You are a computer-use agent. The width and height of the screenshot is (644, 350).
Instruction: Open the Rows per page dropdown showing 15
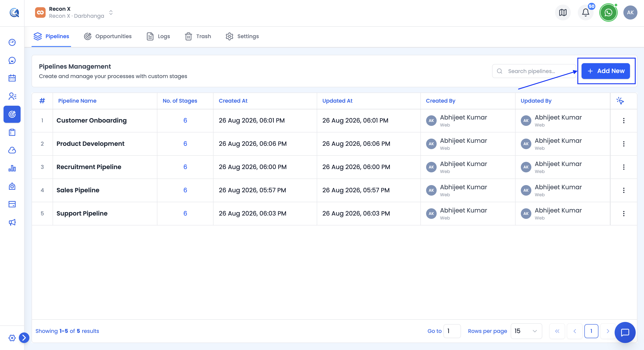click(526, 331)
